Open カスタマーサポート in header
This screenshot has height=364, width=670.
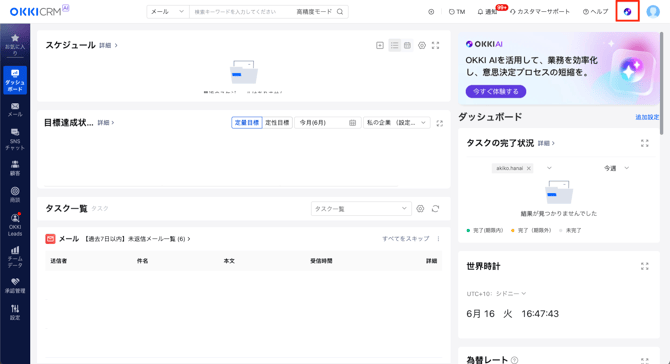coord(540,12)
